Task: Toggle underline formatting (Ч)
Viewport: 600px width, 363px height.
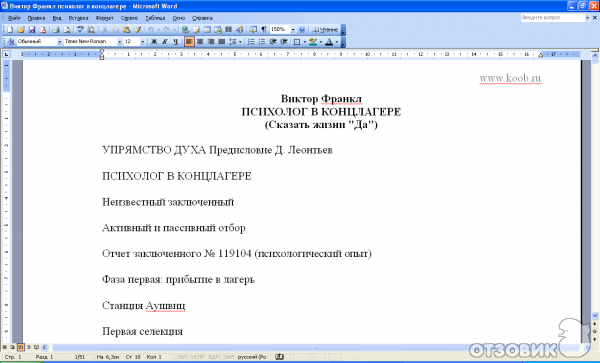Action: 176,42
